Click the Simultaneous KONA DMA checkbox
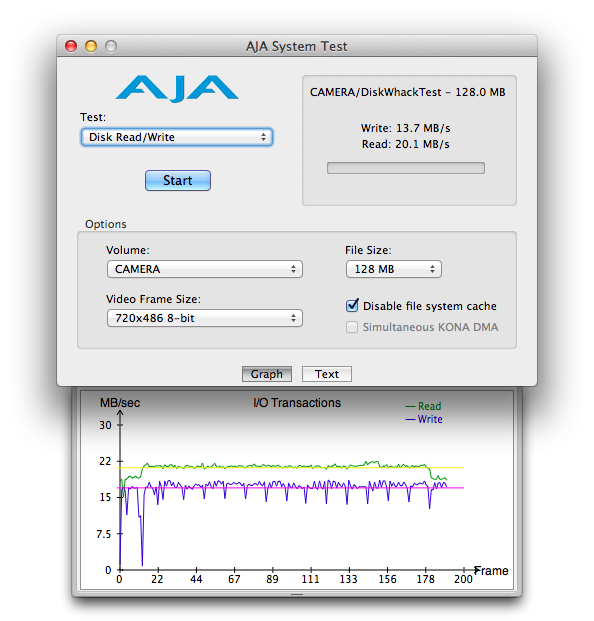Image resolution: width=594 pixels, height=621 pixels. click(352, 327)
